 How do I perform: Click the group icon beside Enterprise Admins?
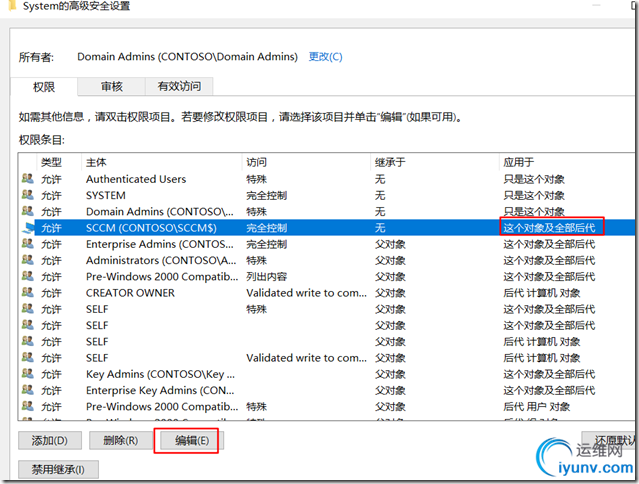coord(28,244)
